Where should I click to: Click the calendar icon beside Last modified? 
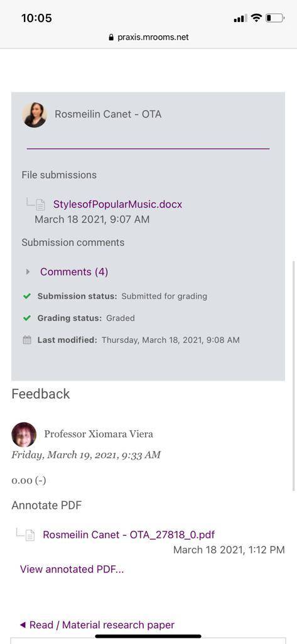(27, 340)
